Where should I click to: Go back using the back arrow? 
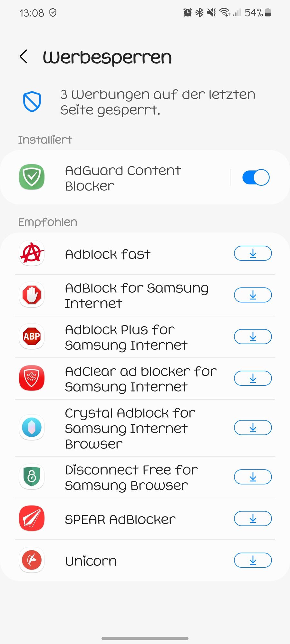pyautogui.click(x=24, y=57)
